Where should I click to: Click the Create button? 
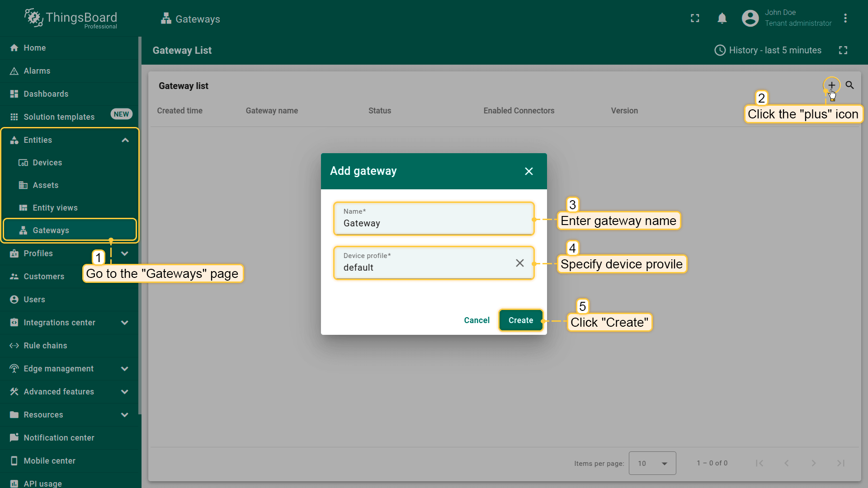520,320
